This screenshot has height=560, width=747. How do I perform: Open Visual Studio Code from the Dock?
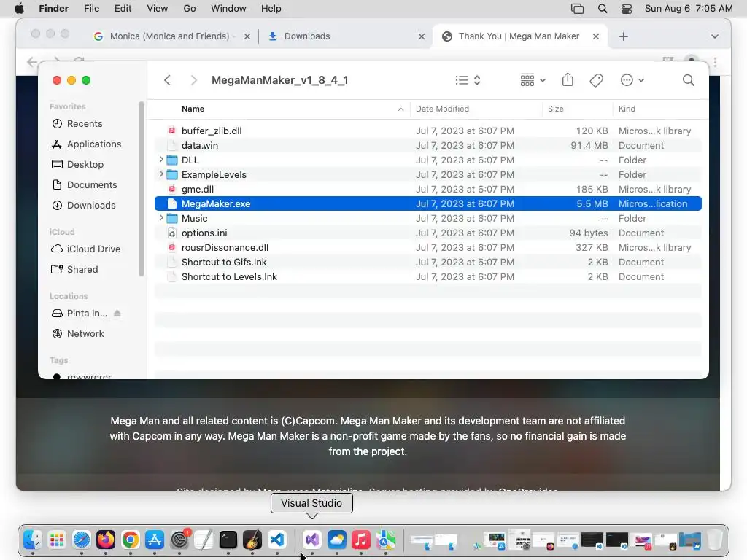[x=277, y=540]
